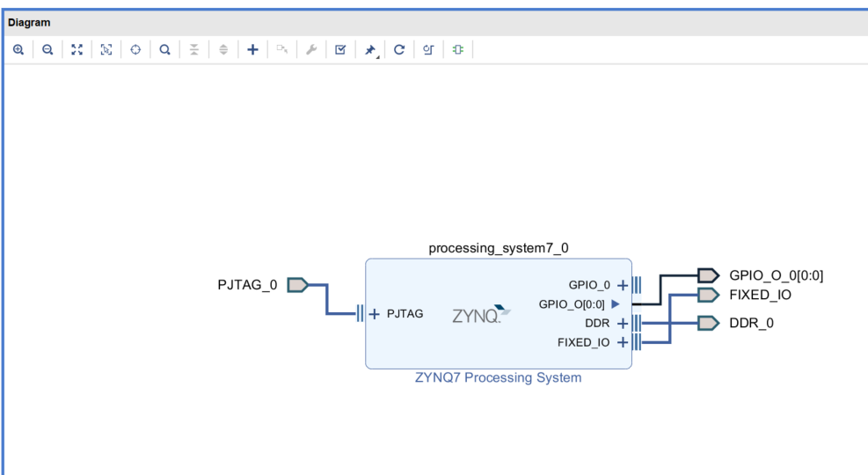The width and height of the screenshot is (868, 475).
Task: Click the Zoom In magnifier icon
Action: 18,50
